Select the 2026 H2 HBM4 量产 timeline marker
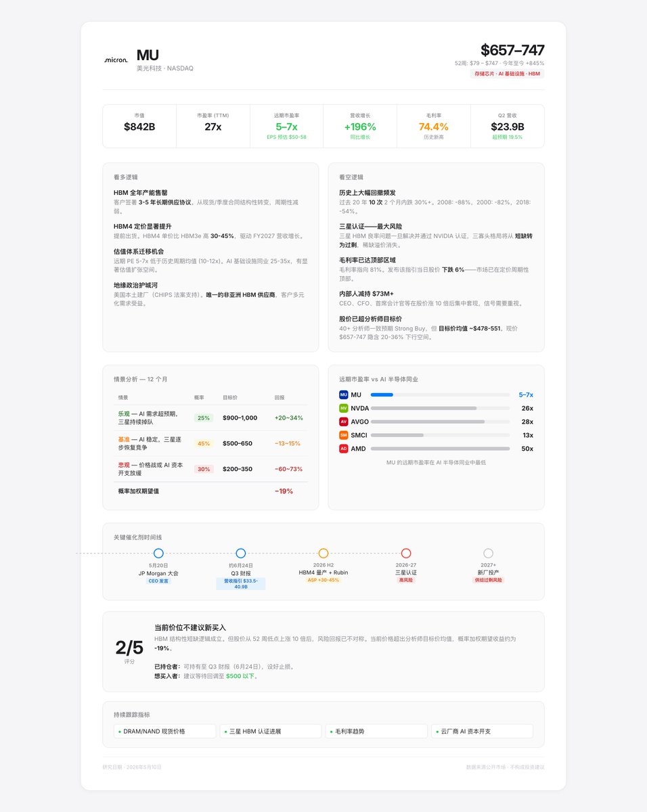 [323, 553]
